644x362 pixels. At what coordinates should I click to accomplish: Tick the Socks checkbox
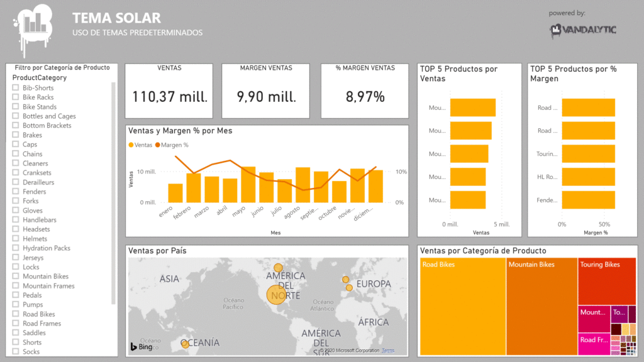(x=16, y=351)
